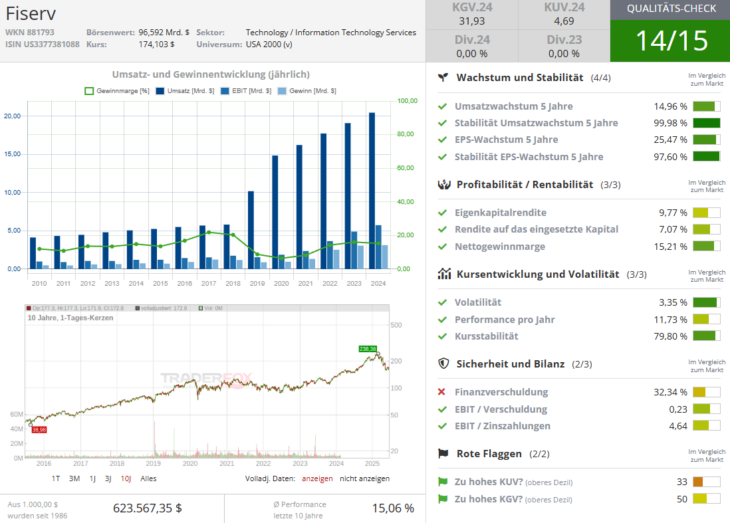Viewport: 730px width, 523px height.
Task: Click green check beside Nettogewinnmarge
Action: pos(442,246)
